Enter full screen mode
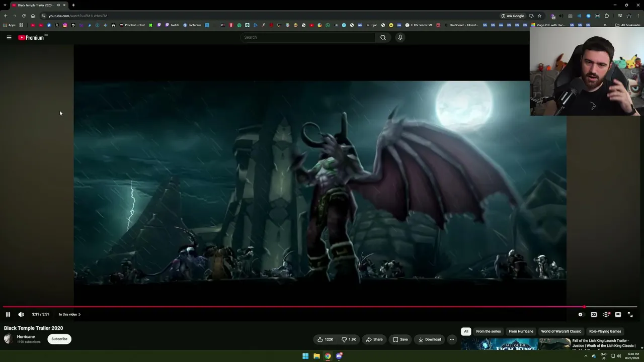Image resolution: width=644 pixels, height=362 pixels. tap(630, 314)
